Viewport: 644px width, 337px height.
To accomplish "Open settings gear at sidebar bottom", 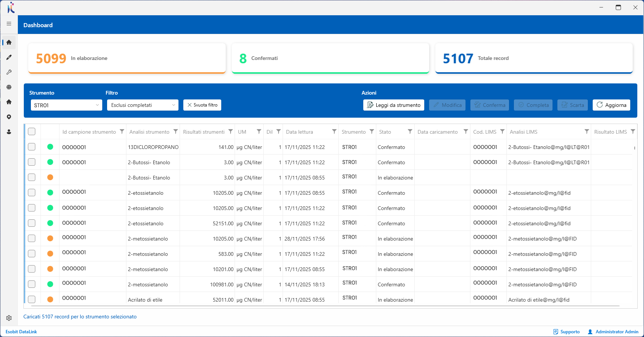I will pos(9,318).
